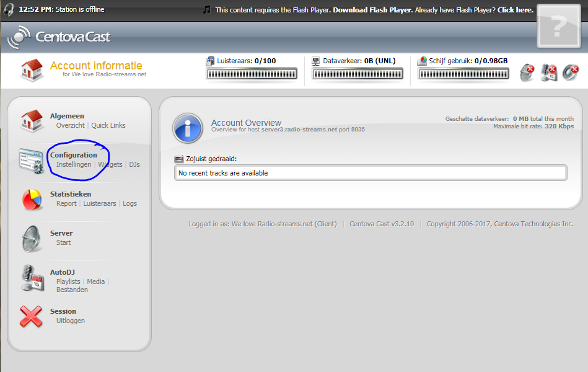Click the 'Account Overview' heading
This screenshot has width=588, height=372.
tap(246, 123)
